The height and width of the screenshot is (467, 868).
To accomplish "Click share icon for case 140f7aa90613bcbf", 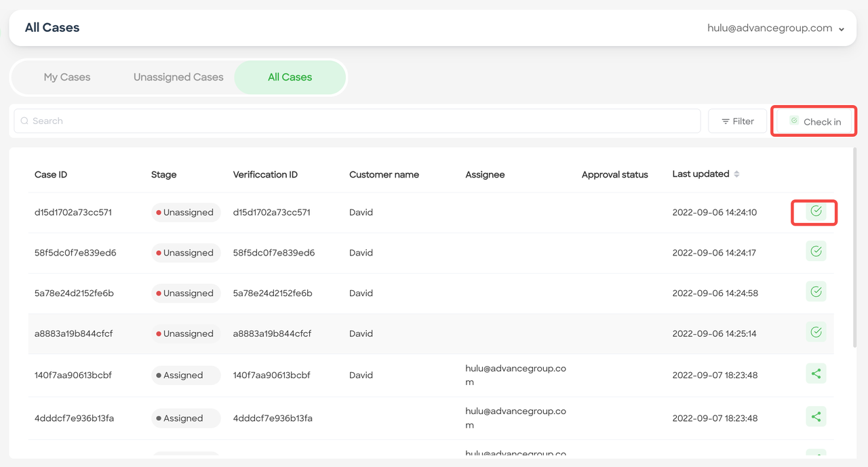I will [x=816, y=373].
